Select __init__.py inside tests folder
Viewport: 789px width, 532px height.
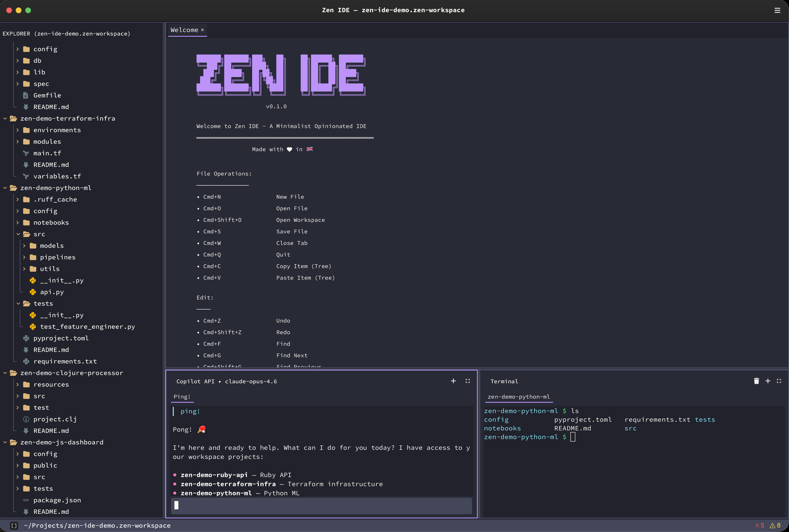tap(61, 315)
